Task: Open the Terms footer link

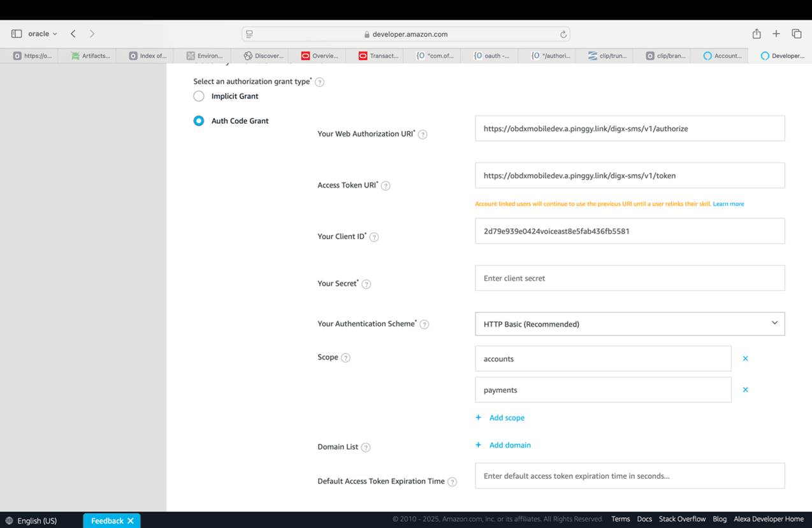Action: point(620,519)
